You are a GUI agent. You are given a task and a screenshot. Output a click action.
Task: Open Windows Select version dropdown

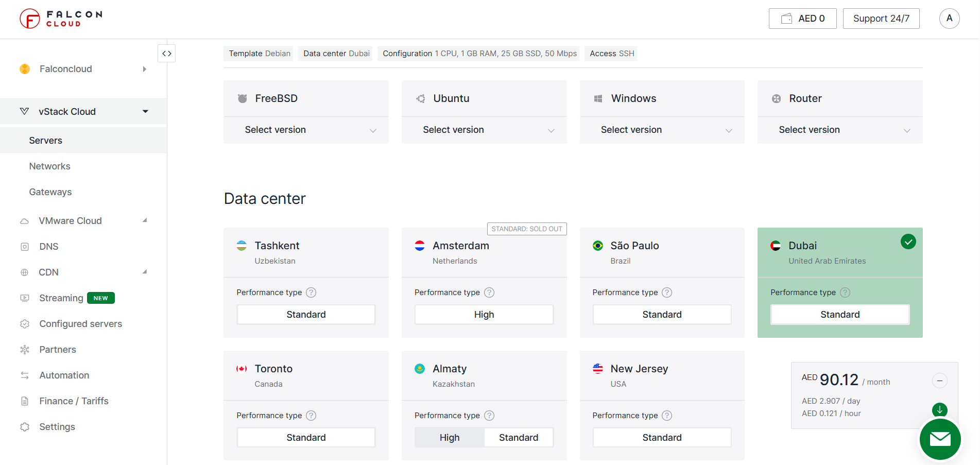662,130
